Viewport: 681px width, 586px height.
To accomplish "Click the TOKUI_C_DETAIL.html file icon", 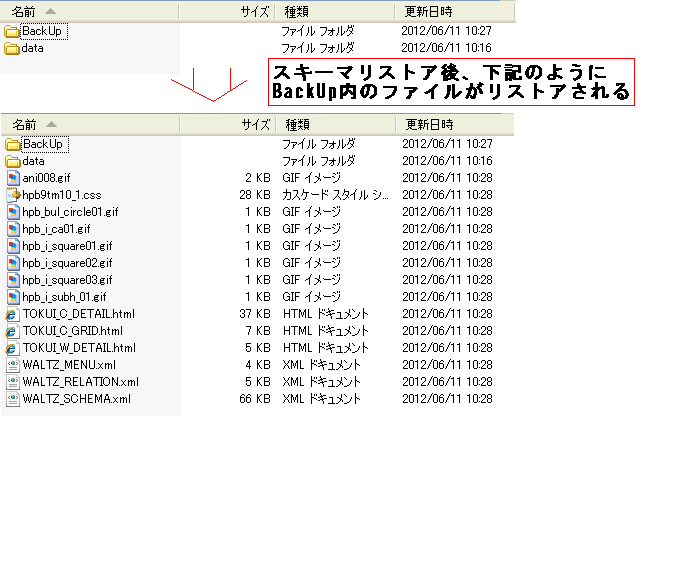I will [x=13, y=314].
